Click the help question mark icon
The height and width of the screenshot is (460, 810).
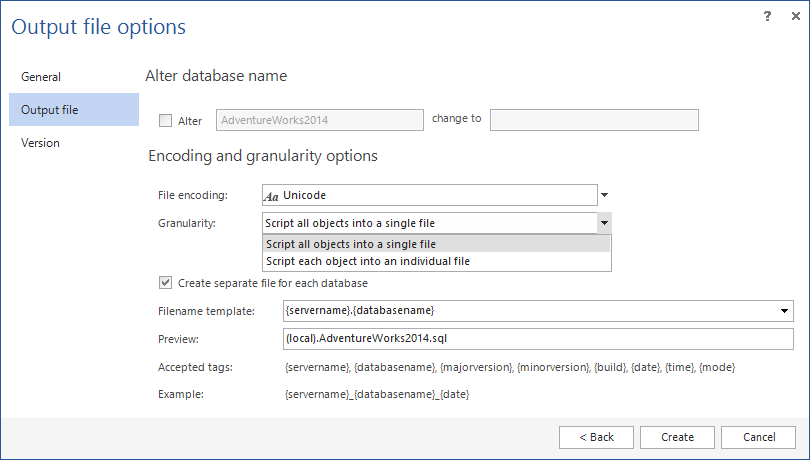[x=767, y=16]
